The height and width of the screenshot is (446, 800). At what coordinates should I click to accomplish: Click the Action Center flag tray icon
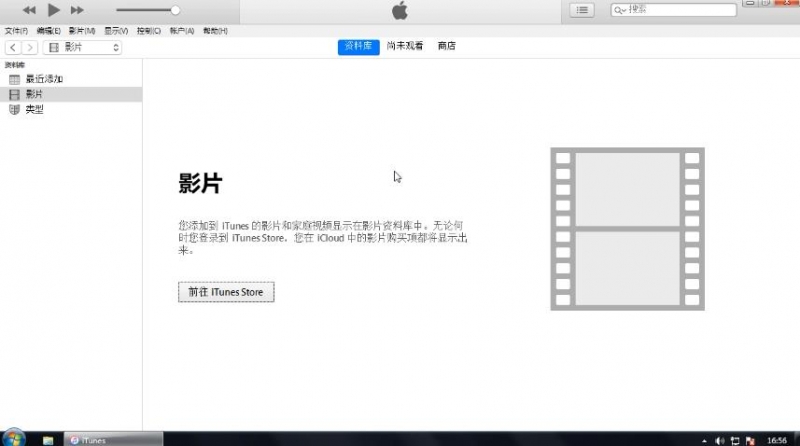pos(750,441)
